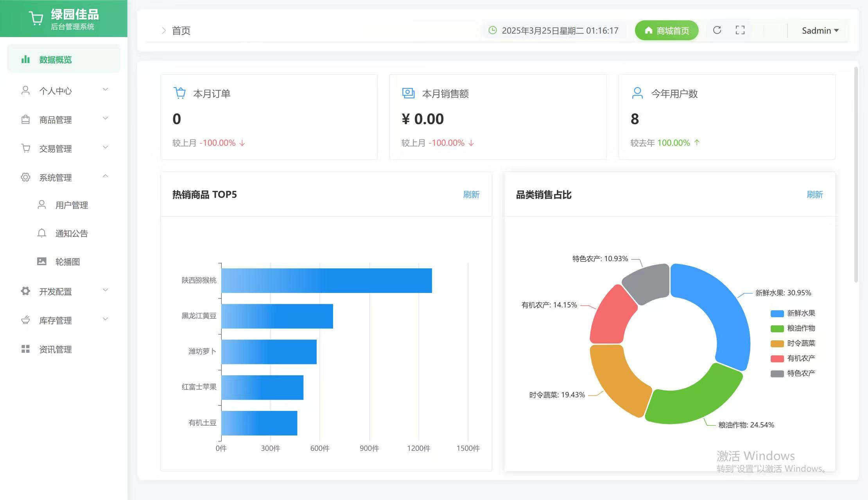Toggle 有机农产 legend item

click(x=793, y=358)
